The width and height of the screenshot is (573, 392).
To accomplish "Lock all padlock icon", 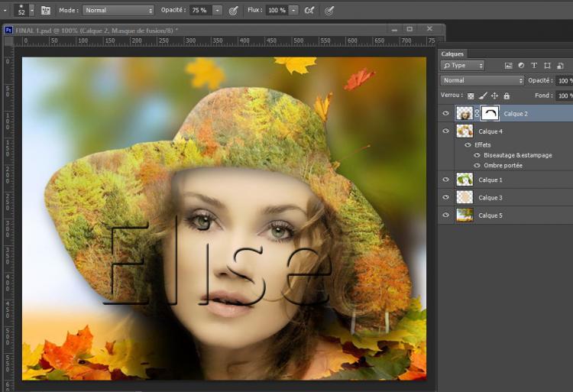I will point(507,96).
